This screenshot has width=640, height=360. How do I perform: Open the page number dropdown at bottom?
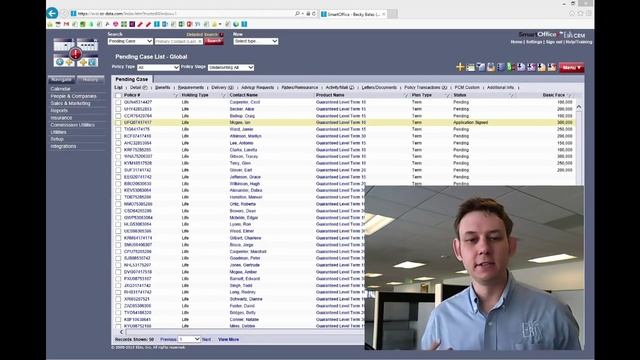189,339
